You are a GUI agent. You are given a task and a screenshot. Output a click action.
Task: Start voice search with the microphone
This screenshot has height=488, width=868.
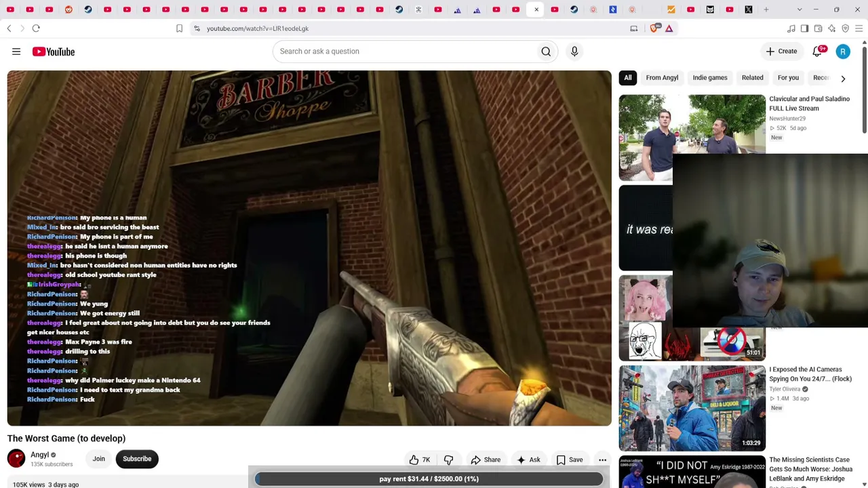pos(574,52)
